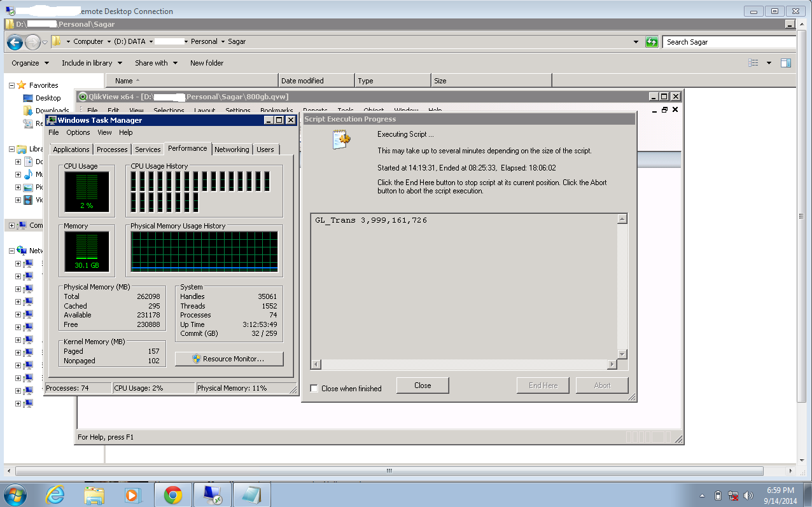
Task: Enable the Close when finished checkbox
Action: [314, 388]
